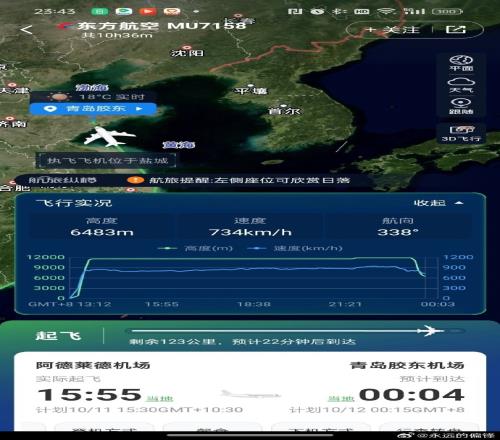Open arrival airport 青岛胶东机场
The height and width of the screenshot is (440, 500).
[407, 365]
